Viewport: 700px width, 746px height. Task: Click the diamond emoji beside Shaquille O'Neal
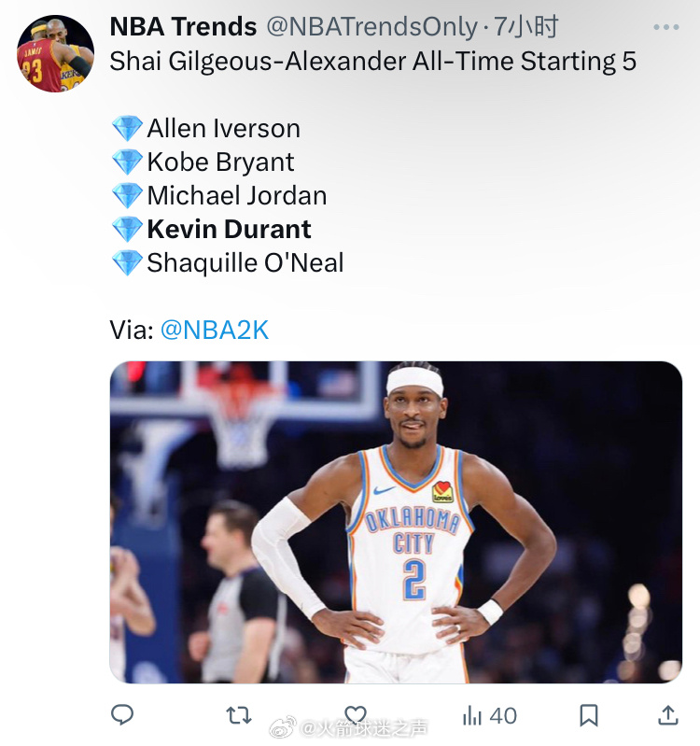(x=127, y=262)
